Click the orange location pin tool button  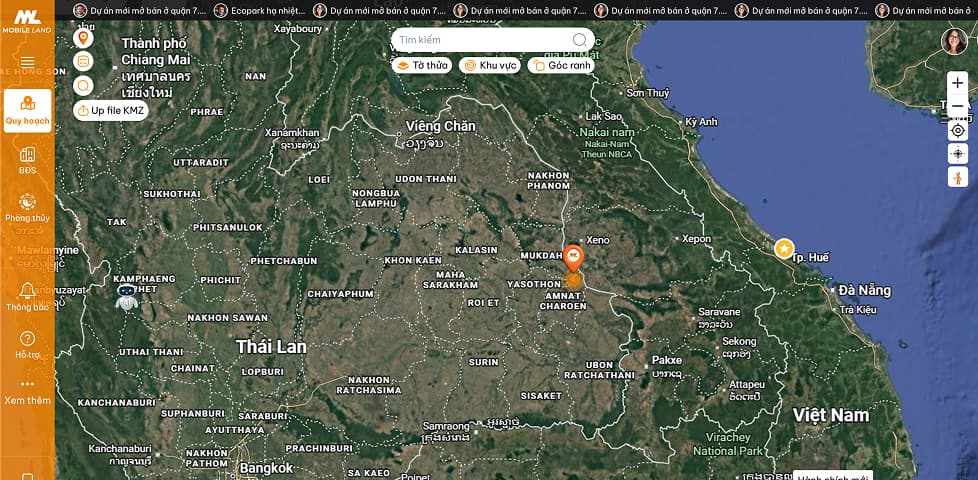coord(84,39)
